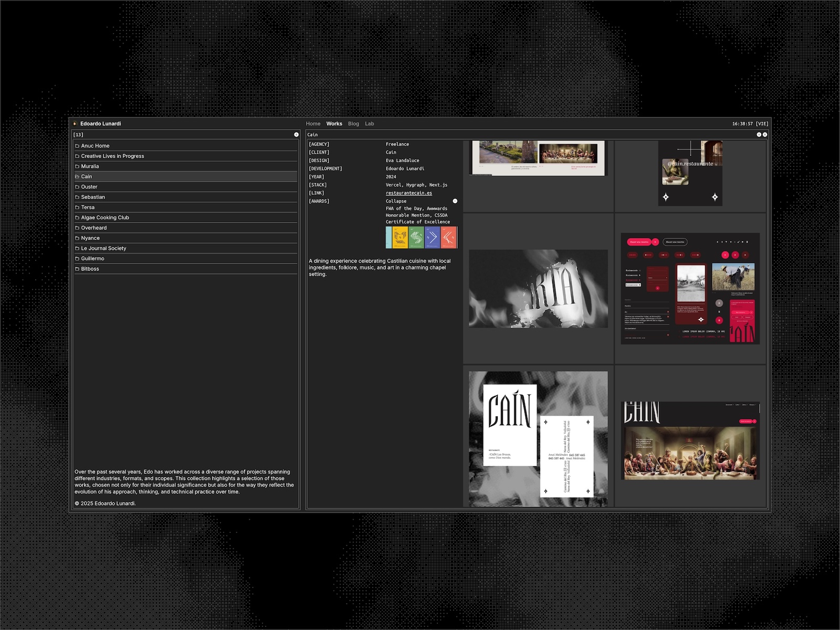
Task: Click the Edoardo Lunardi site title
Action: [x=101, y=124]
